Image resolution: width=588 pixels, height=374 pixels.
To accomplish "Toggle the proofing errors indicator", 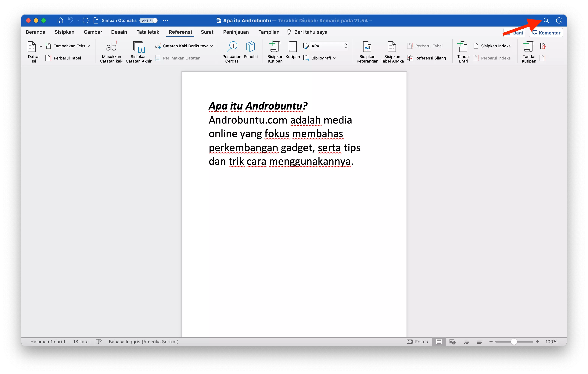I will pos(99,342).
